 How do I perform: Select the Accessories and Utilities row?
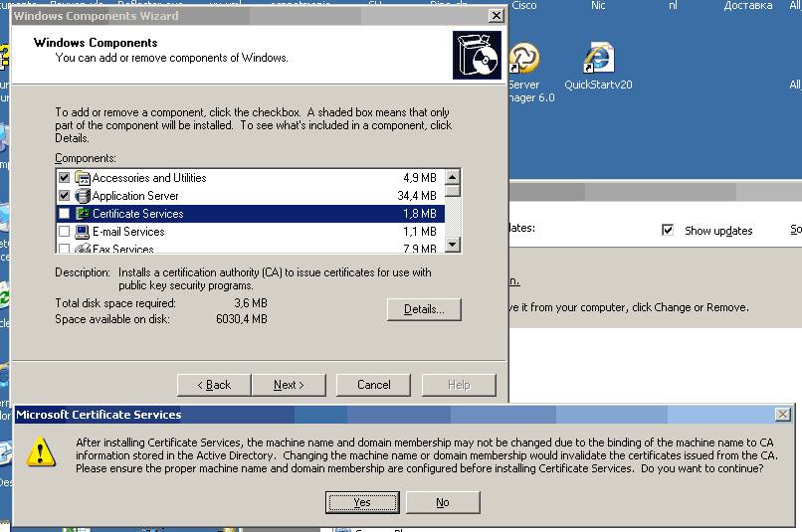point(250,178)
